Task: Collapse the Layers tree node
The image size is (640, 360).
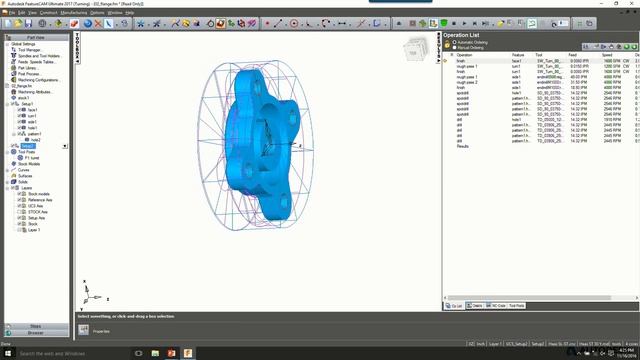Action: (x=7, y=188)
